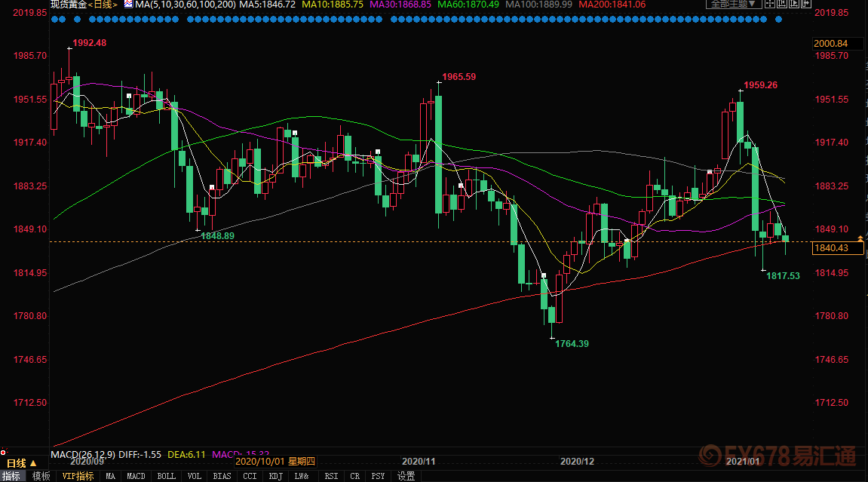This screenshot has height=482, width=868.
Task: Select the CR indicator tab
Action: pyautogui.click(x=355, y=476)
